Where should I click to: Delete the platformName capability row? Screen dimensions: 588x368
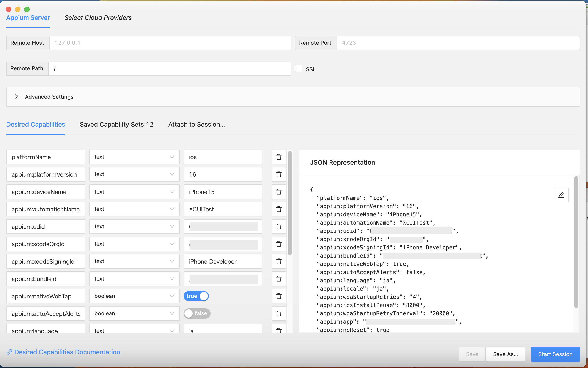[279, 157]
